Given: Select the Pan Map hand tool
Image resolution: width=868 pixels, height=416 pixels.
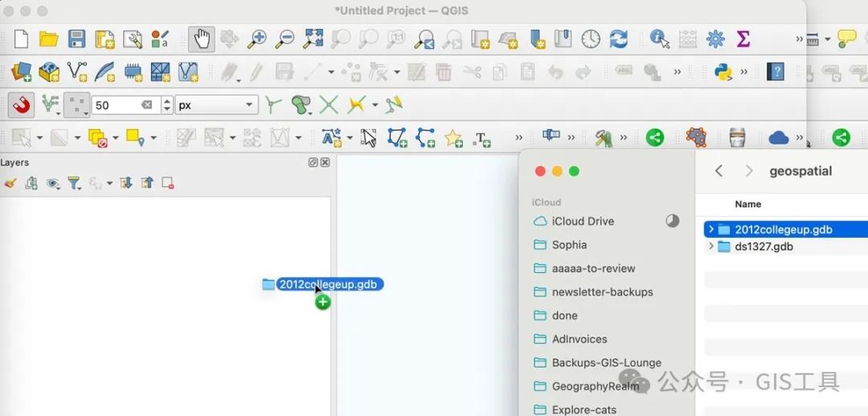Looking at the screenshot, I should coord(202,39).
